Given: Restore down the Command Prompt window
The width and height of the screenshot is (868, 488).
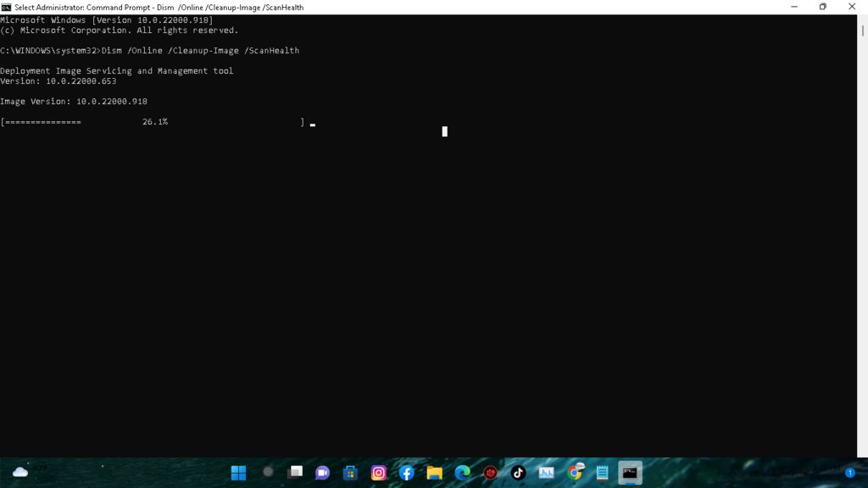Looking at the screenshot, I should tap(823, 7).
